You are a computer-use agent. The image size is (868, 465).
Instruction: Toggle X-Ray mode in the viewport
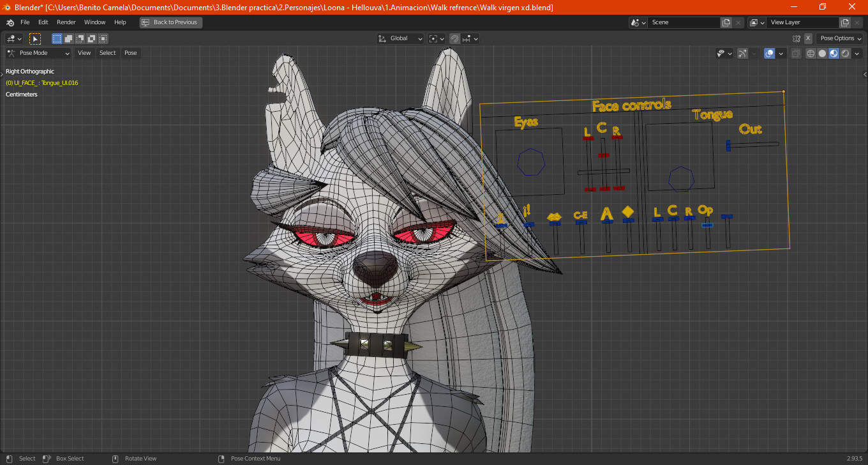pyautogui.click(x=795, y=53)
